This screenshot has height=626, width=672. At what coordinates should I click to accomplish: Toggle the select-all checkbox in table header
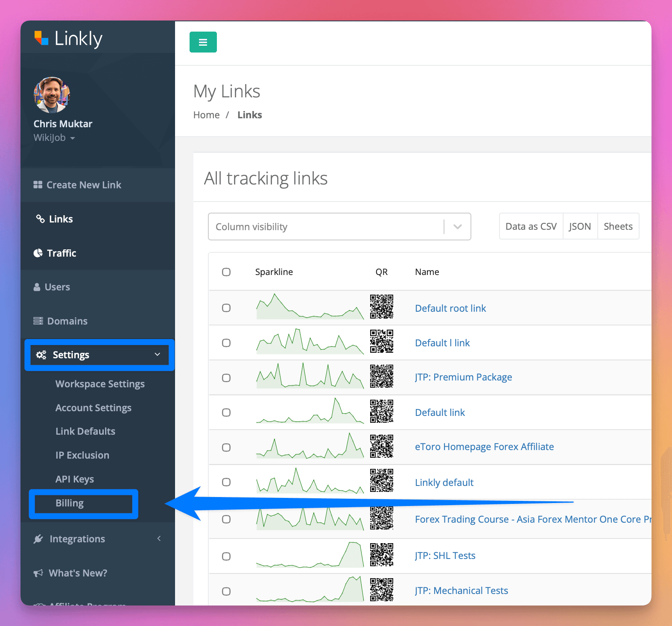click(226, 272)
